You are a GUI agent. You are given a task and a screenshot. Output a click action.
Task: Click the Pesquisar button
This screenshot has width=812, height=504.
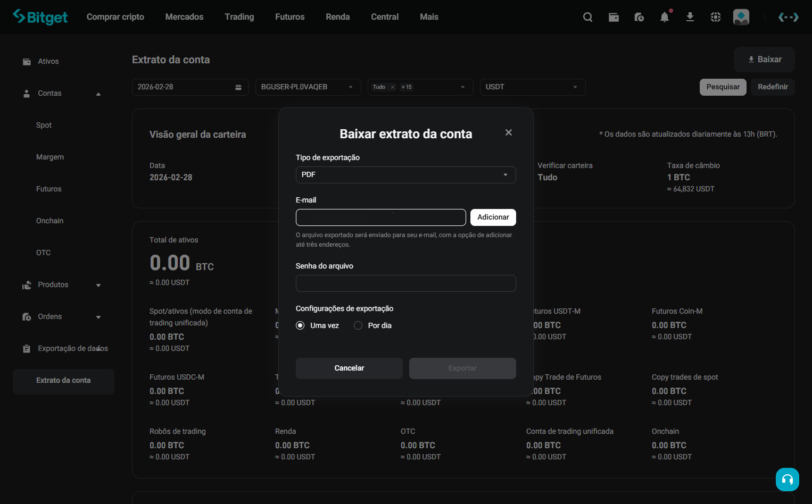pos(723,87)
